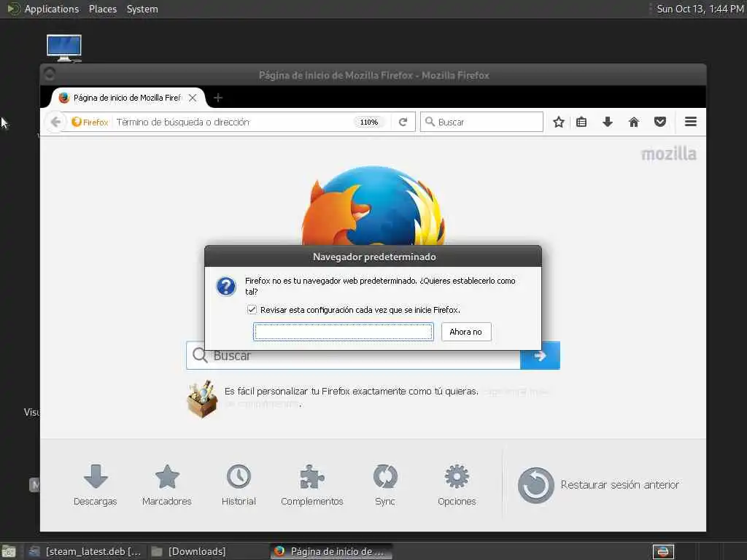The image size is (747, 560).
Task: Click the workspace switcher icon bottom right
Action: (663, 552)
